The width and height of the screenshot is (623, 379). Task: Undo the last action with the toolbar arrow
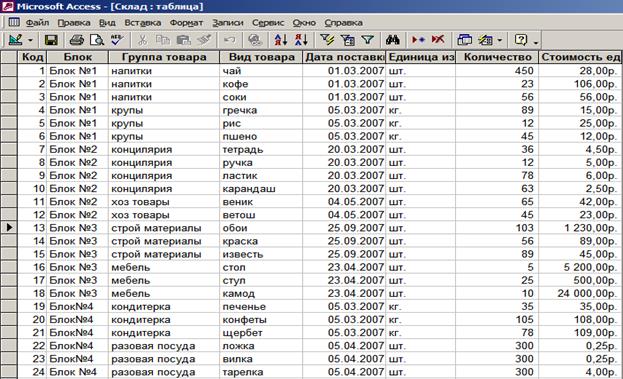coord(230,40)
